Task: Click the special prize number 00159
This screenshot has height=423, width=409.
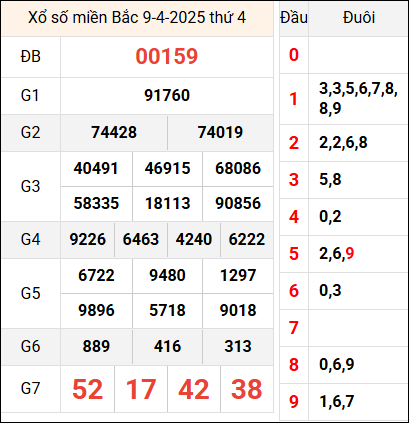Action: [x=167, y=56]
